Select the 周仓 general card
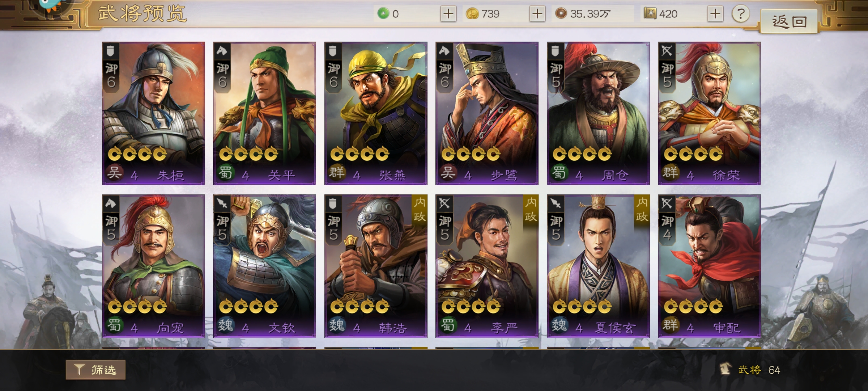Screen dimensions: 868x391 tap(598, 113)
